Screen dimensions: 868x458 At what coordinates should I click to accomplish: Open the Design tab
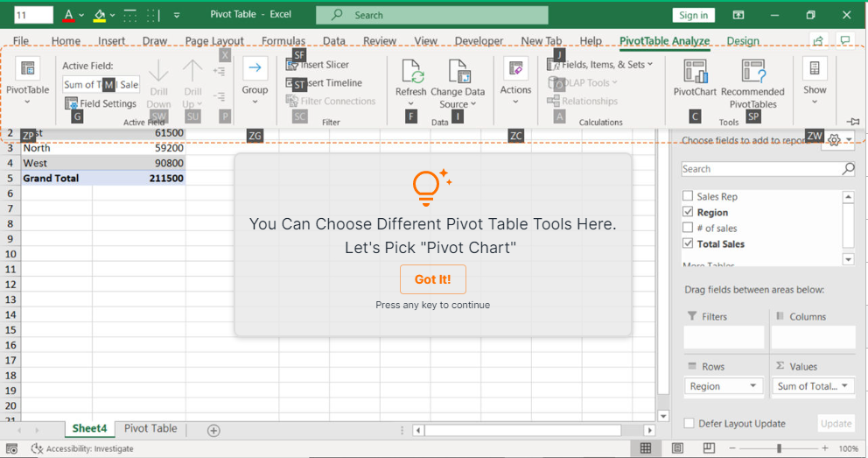[x=743, y=40]
